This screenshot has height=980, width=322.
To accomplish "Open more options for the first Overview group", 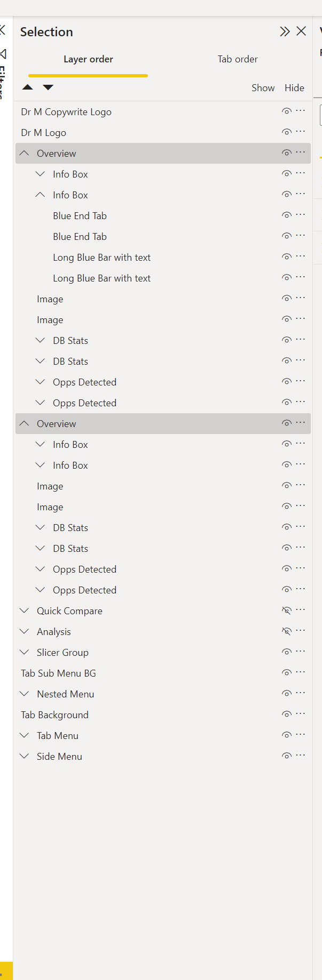I will click(x=301, y=151).
